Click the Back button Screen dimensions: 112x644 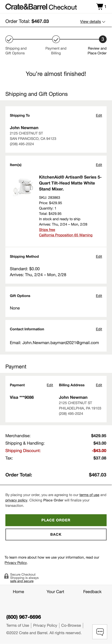(x=56, y=534)
